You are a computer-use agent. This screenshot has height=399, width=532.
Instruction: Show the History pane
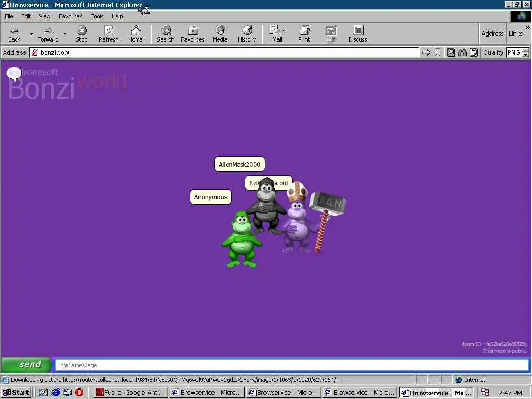pos(247,34)
